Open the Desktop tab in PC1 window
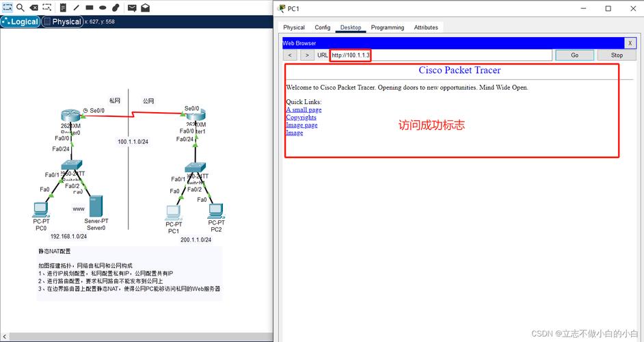 [351, 27]
